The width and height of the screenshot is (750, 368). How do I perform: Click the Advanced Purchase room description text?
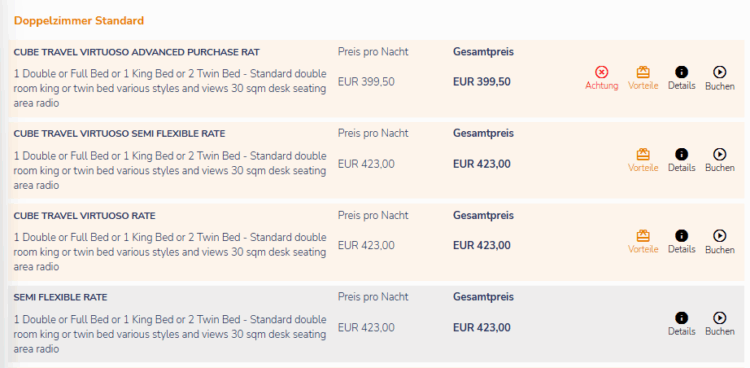click(x=170, y=89)
